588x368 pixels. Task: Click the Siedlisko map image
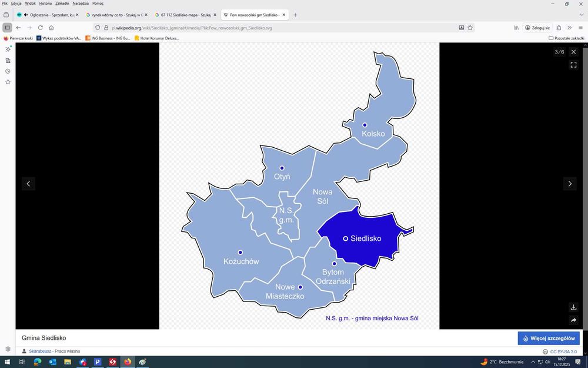click(299, 186)
